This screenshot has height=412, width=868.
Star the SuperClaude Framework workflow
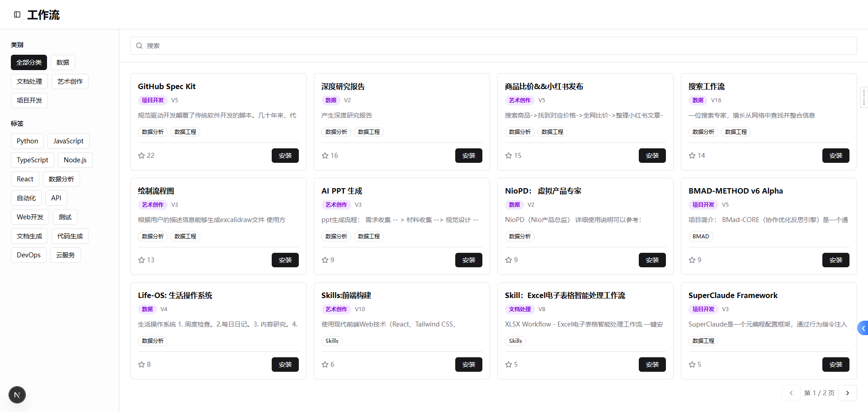[x=691, y=364]
